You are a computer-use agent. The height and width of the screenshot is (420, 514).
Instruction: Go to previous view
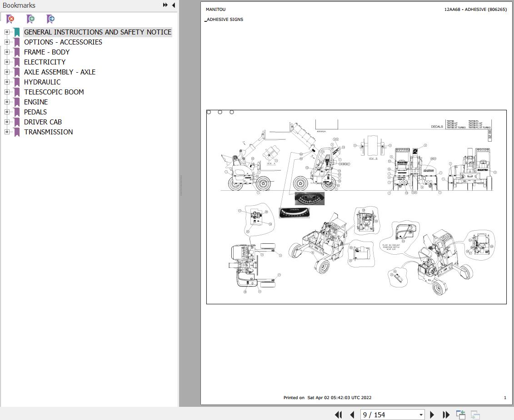(461, 414)
